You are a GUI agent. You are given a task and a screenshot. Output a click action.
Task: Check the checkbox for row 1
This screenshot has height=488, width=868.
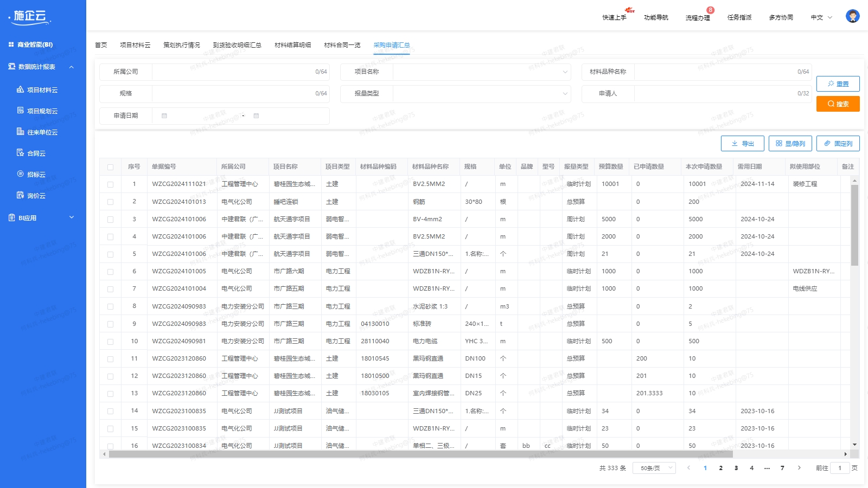coord(111,184)
